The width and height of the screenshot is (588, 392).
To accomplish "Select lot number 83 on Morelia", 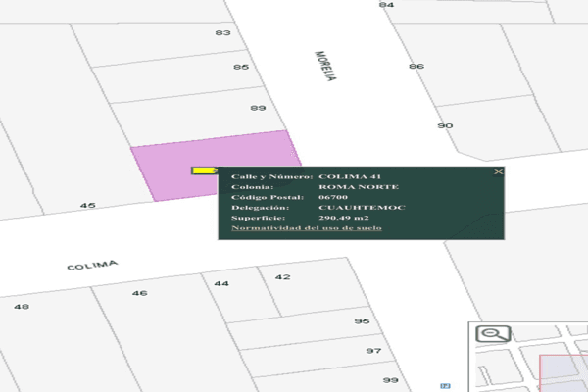I will tap(222, 33).
